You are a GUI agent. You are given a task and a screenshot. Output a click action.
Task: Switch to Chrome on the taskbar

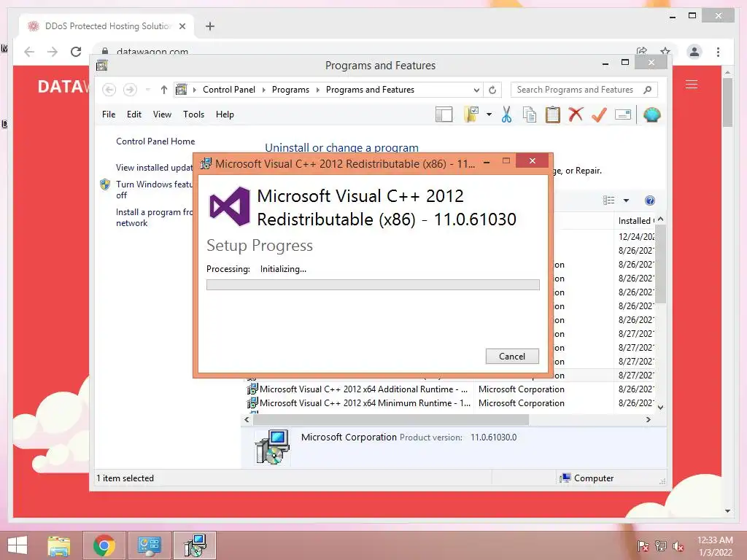(104, 545)
